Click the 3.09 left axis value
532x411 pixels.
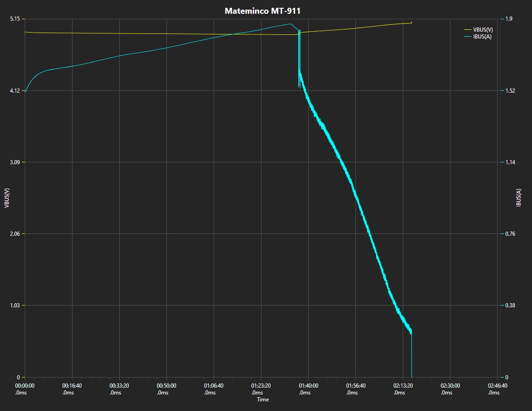(15, 162)
